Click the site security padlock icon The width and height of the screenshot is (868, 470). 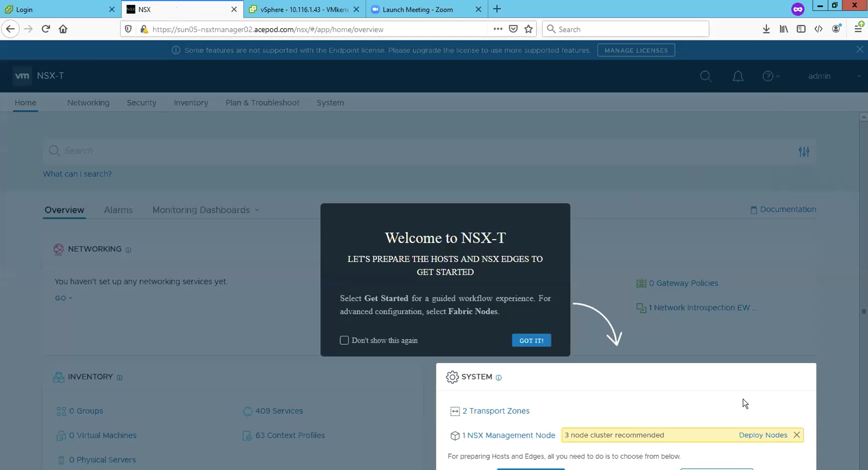point(144,29)
